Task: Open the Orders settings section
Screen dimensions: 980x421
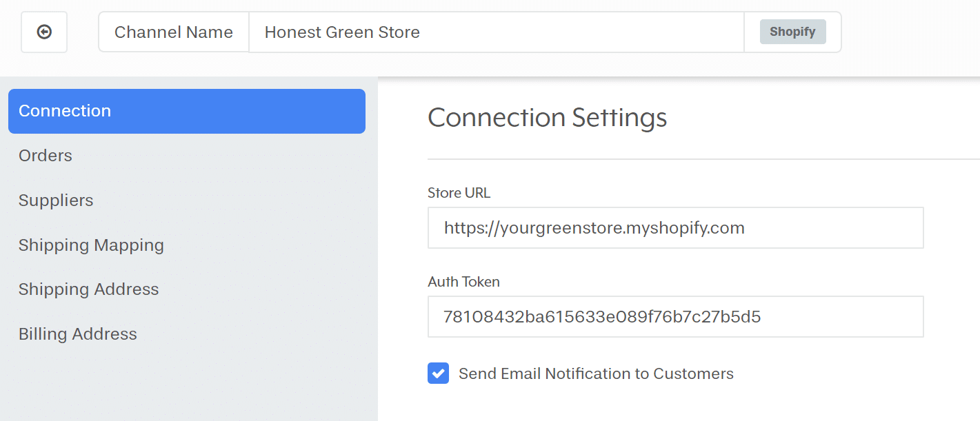Action: [46, 156]
